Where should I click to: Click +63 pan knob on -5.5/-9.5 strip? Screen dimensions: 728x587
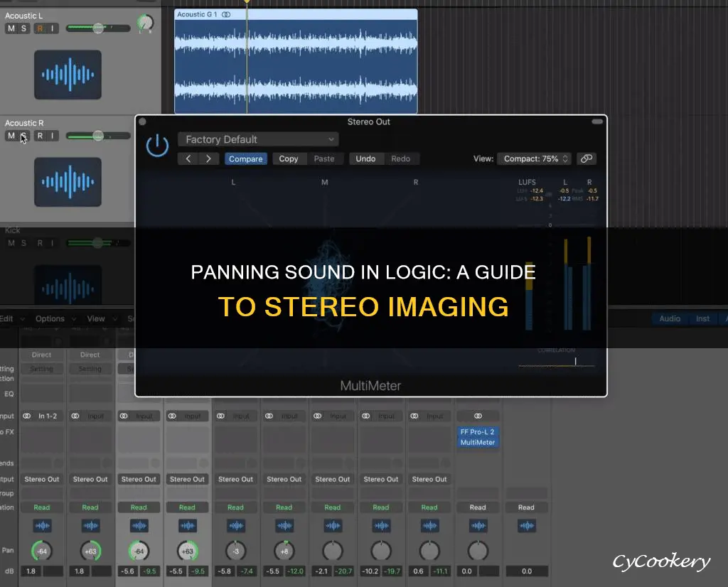point(188,551)
